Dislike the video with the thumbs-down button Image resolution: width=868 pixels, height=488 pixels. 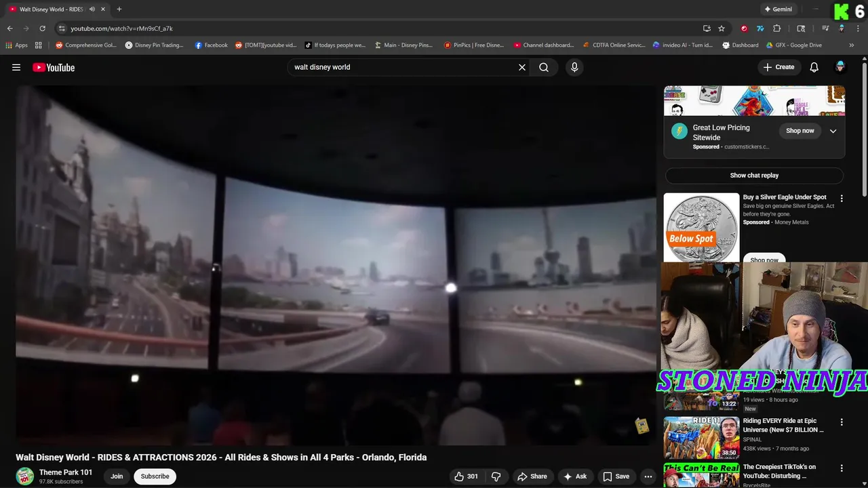[496, 476]
